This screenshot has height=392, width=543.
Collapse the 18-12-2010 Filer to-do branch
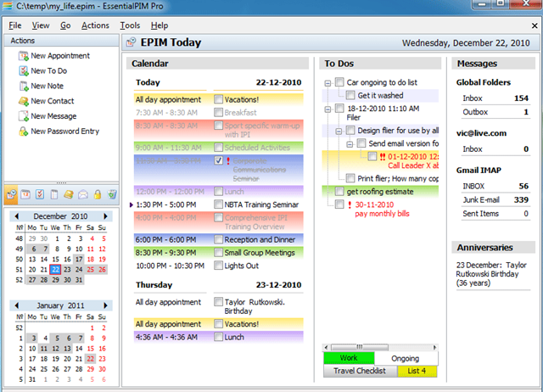pos(327,109)
